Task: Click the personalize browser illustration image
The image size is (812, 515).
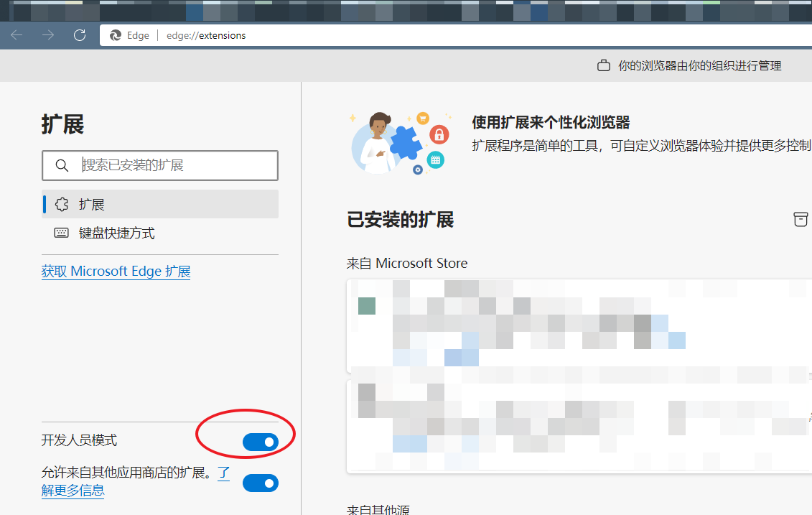Action: tap(400, 143)
